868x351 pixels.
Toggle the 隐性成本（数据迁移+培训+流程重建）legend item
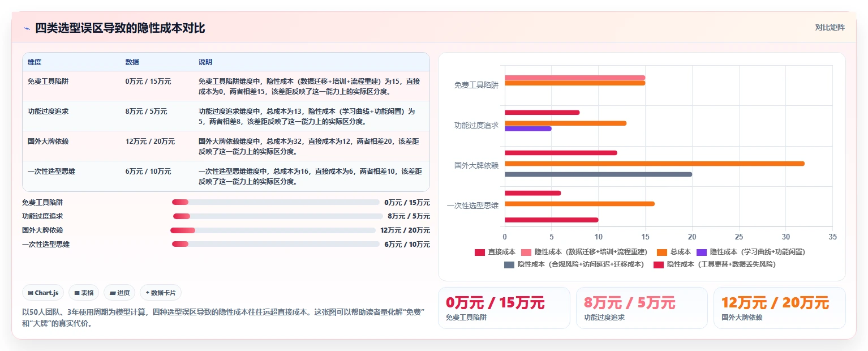[584, 252]
